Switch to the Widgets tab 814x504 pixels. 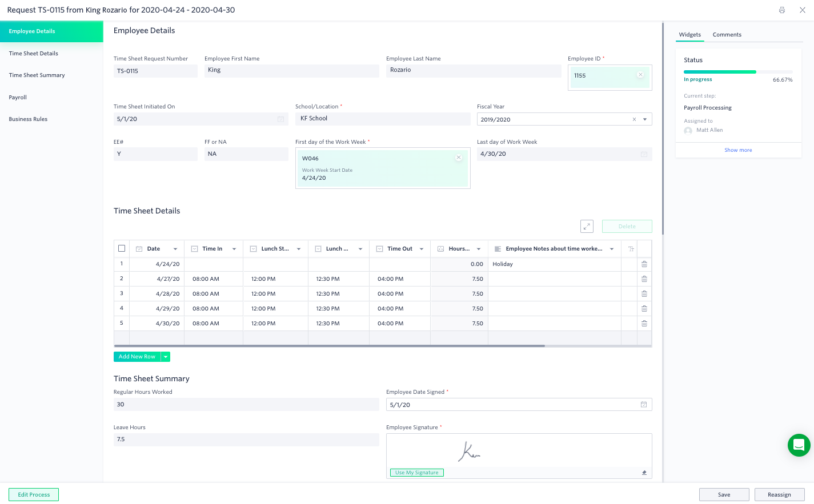[x=689, y=35]
